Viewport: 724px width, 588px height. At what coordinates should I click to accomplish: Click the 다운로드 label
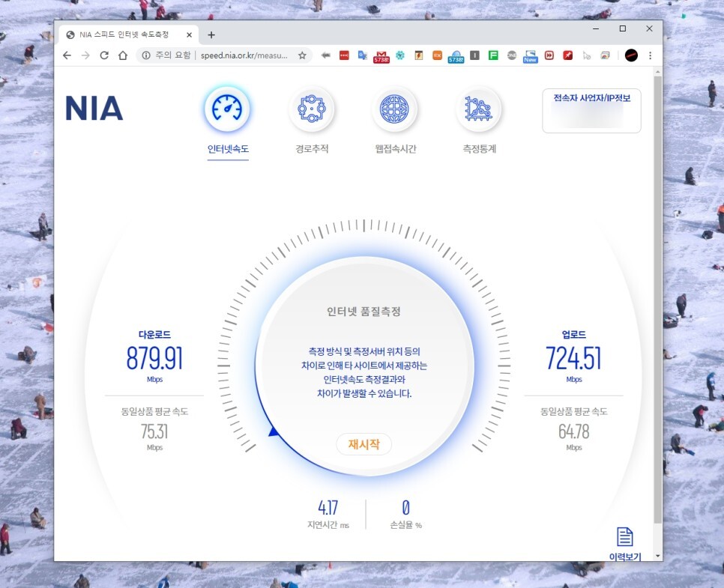pos(154,335)
